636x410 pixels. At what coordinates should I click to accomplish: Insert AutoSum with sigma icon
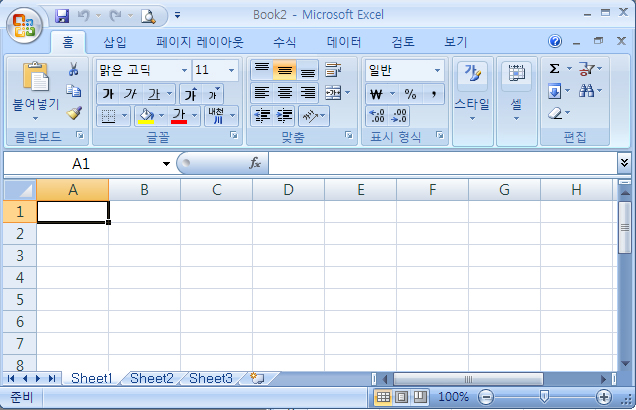click(x=554, y=69)
